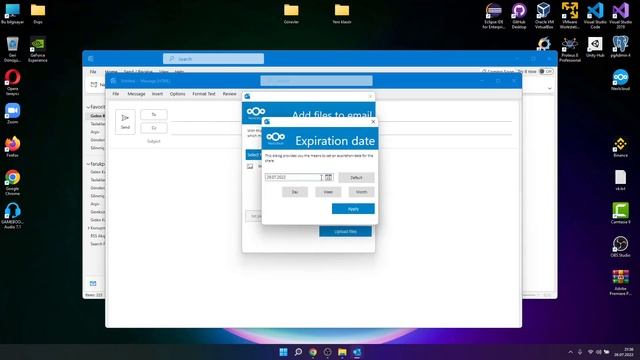Screen dimensions: 640x360
Task: Click the Week button in Expiration date dialog
Action: (x=328, y=192)
